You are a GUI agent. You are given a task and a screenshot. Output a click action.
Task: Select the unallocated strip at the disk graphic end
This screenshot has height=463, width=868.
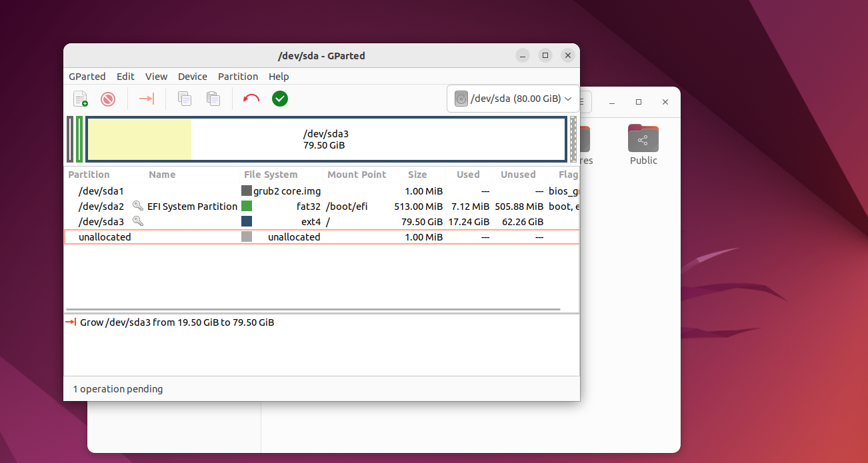(573, 139)
